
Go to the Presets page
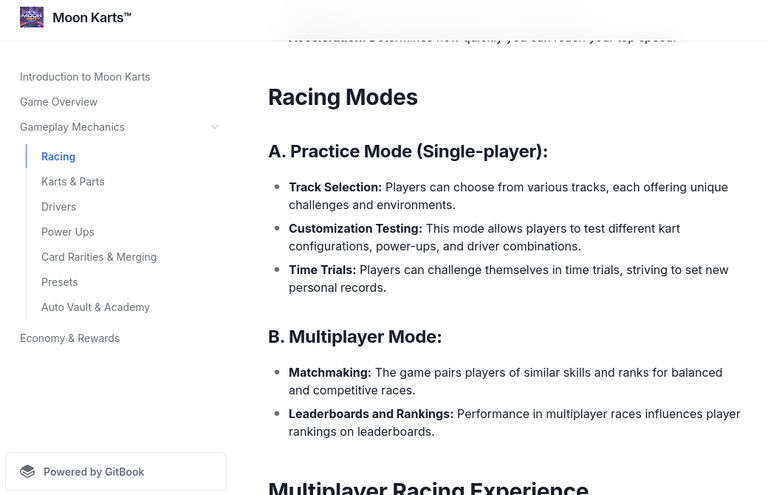click(x=60, y=282)
